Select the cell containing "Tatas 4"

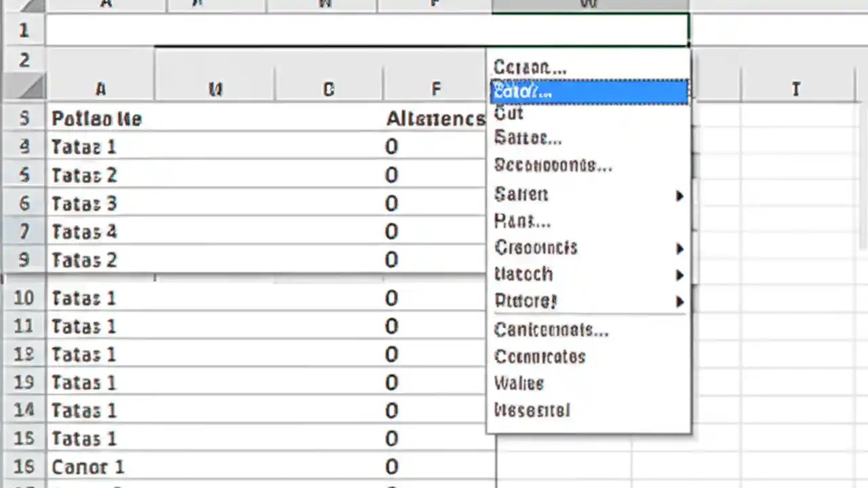(83, 232)
